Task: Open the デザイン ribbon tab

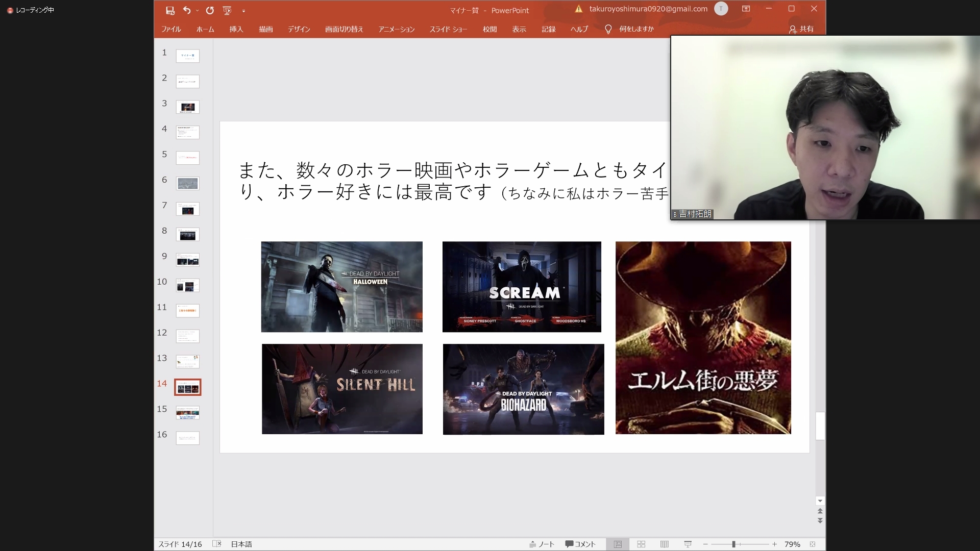Action: (x=299, y=29)
